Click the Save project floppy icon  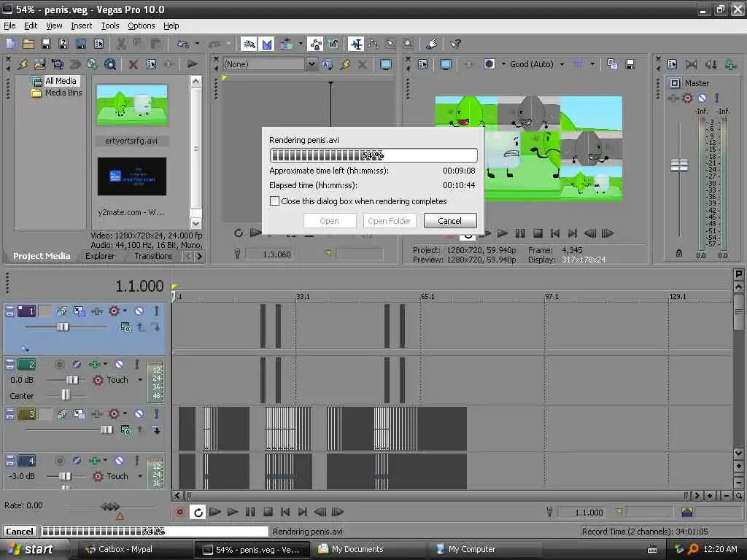46,44
